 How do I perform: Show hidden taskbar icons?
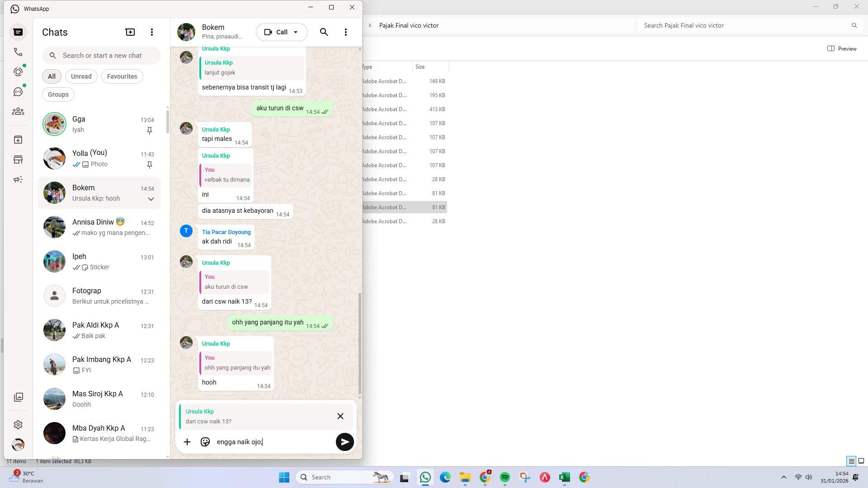(783, 477)
